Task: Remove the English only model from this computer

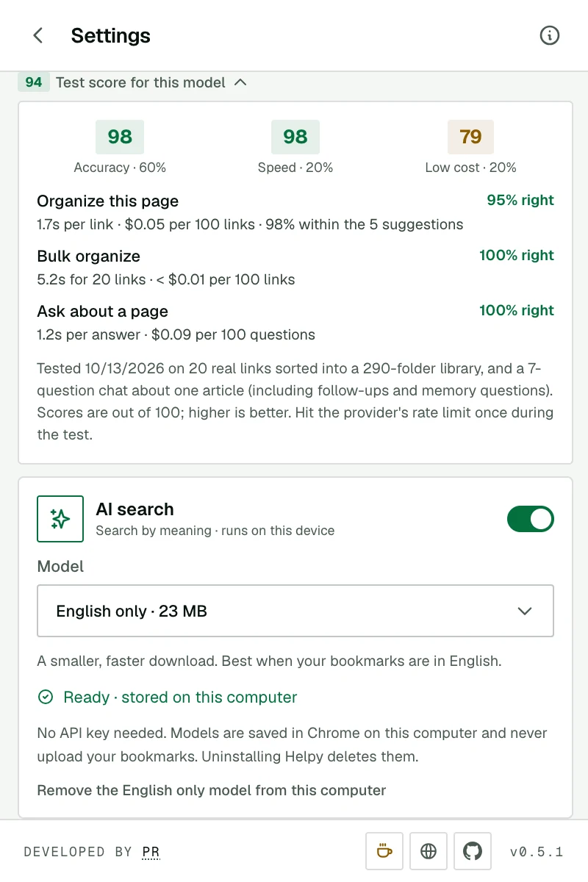Action: click(x=212, y=790)
